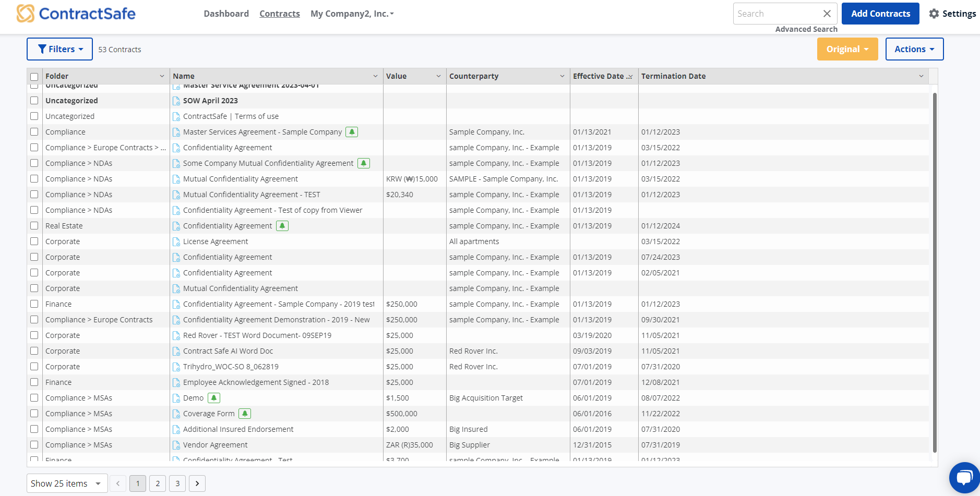980x496 pixels.
Task: Sort by Termination Date column header
Action: (x=673, y=76)
